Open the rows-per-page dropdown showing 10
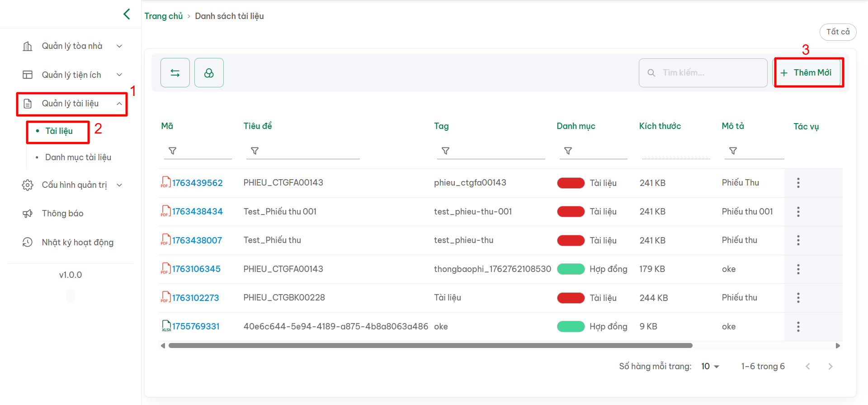The image size is (868, 405). (710, 367)
